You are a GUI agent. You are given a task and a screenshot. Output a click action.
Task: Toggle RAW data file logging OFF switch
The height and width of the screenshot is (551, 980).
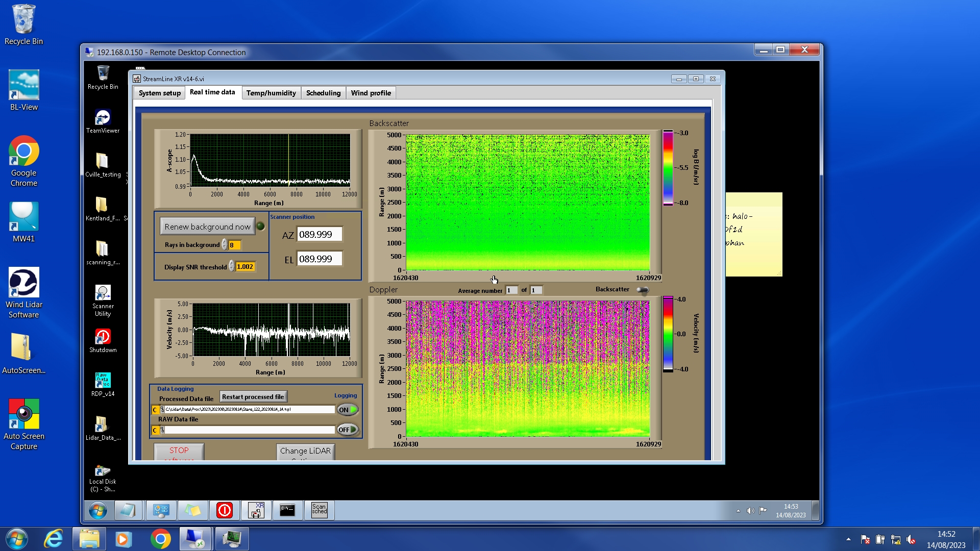348,430
